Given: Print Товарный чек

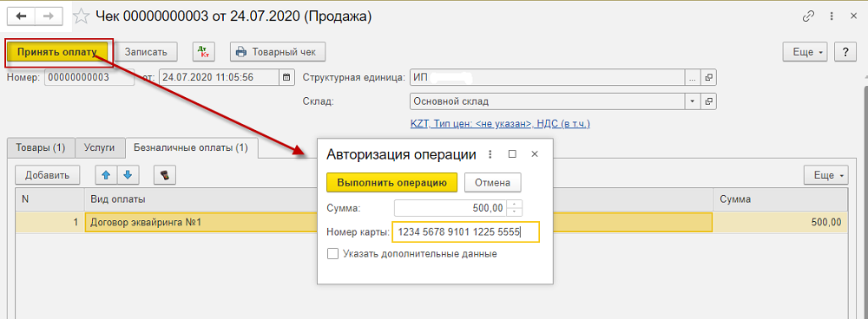Looking at the screenshot, I should [278, 51].
